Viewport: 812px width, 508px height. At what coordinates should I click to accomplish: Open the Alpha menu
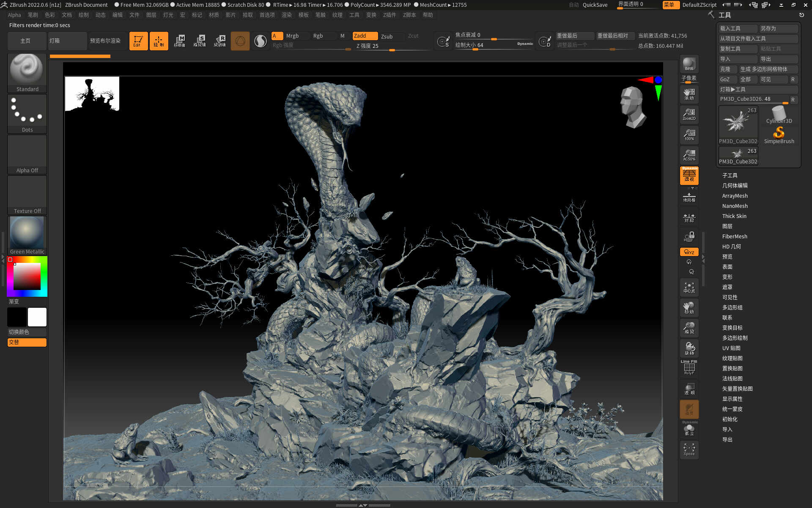click(14, 15)
